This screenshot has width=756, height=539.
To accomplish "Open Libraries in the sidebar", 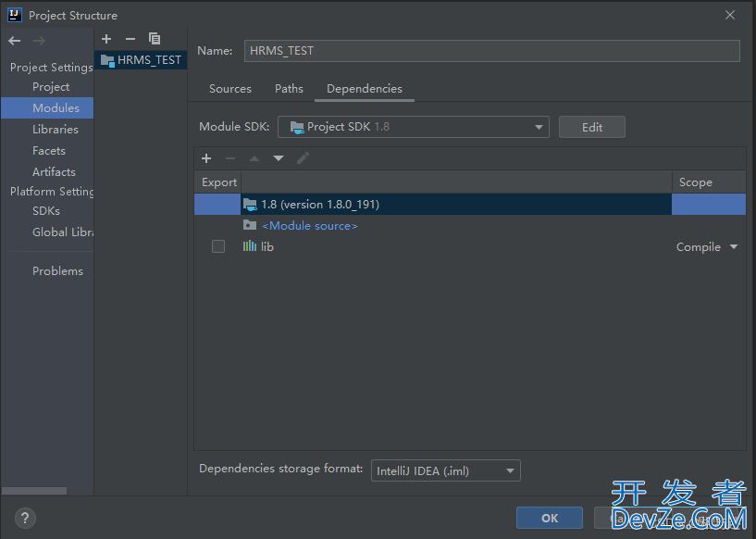I will click(55, 130).
